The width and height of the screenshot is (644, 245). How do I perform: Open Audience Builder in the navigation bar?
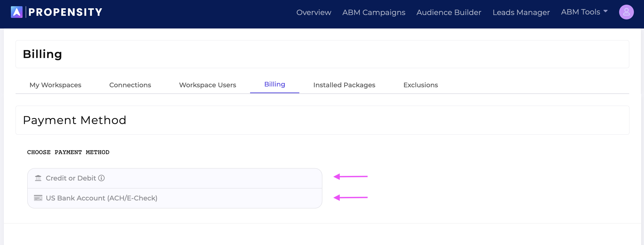pos(449,12)
